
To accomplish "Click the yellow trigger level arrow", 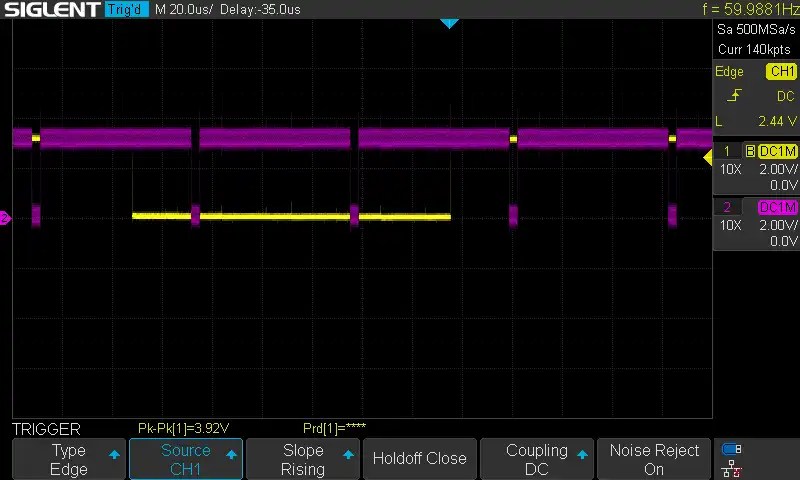I will pyautogui.click(x=708, y=157).
